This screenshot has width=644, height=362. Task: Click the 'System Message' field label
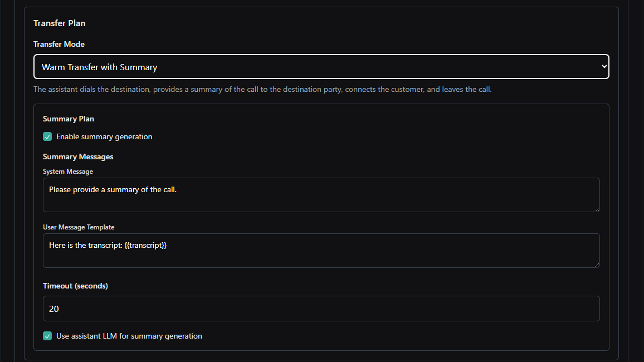(x=68, y=172)
